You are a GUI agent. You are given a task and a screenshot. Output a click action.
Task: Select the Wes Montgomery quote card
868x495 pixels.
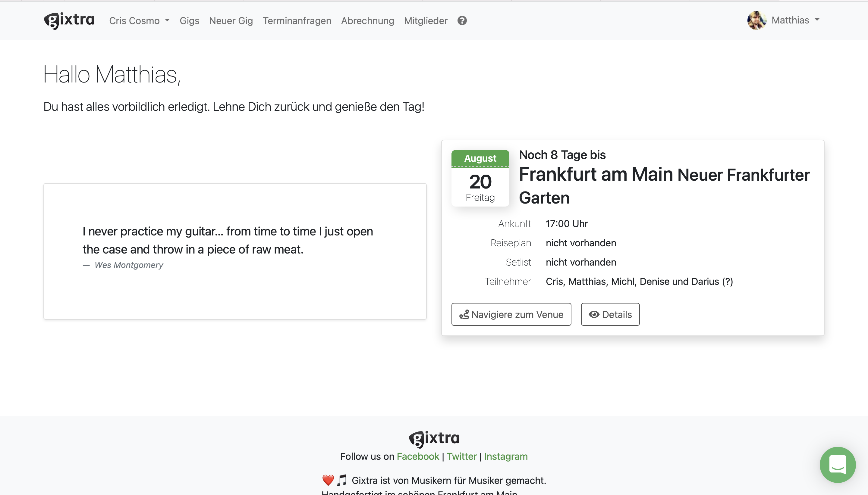coord(234,251)
